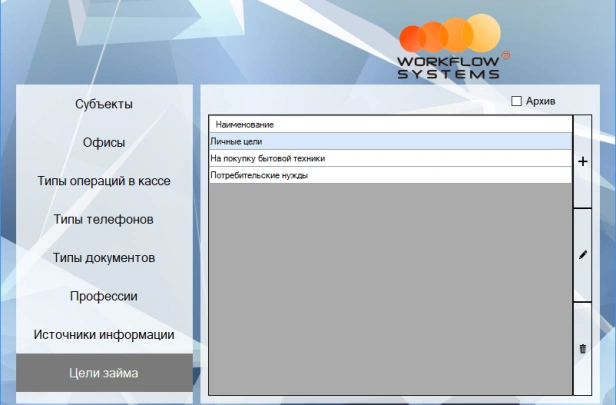Click the Архив label text

coord(541,101)
